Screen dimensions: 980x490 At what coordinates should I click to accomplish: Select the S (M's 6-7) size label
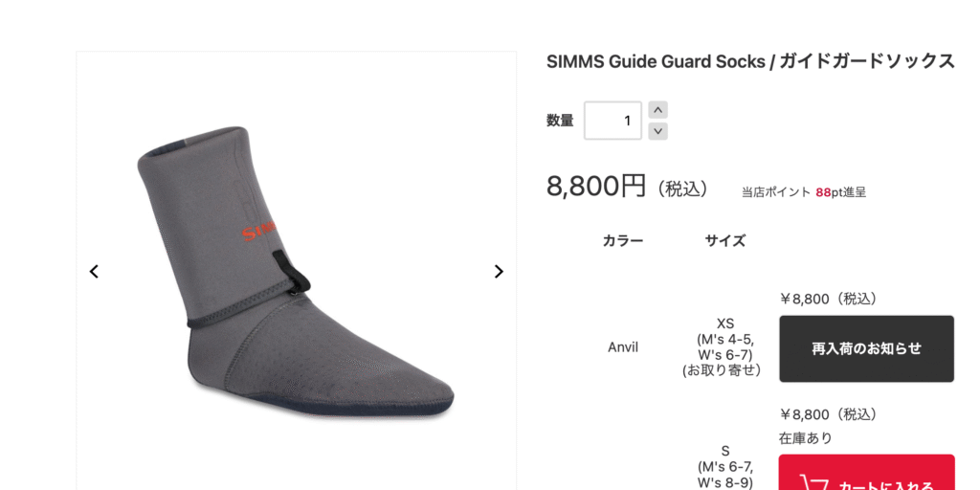(x=725, y=467)
